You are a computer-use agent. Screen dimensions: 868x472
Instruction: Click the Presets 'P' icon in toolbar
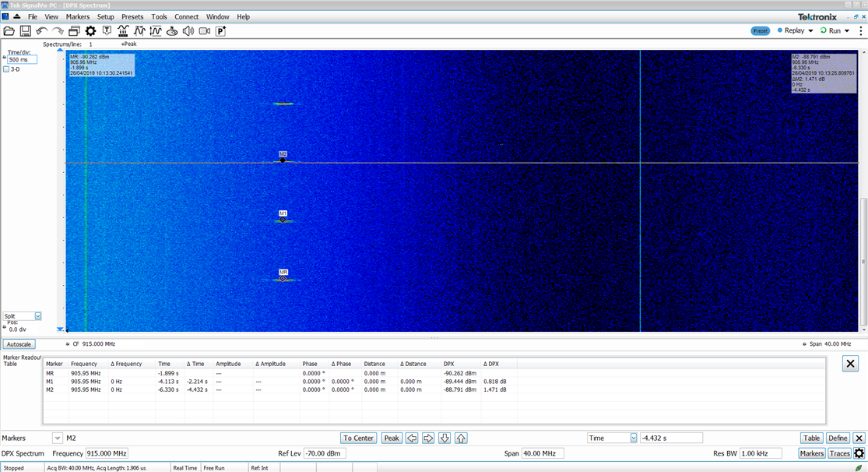pyautogui.click(x=220, y=31)
